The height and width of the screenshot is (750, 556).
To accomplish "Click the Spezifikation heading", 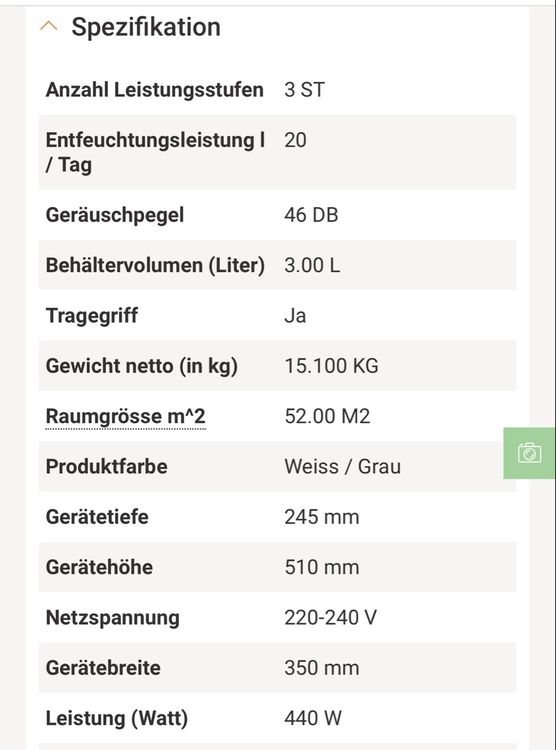I will [x=146, y=27].
